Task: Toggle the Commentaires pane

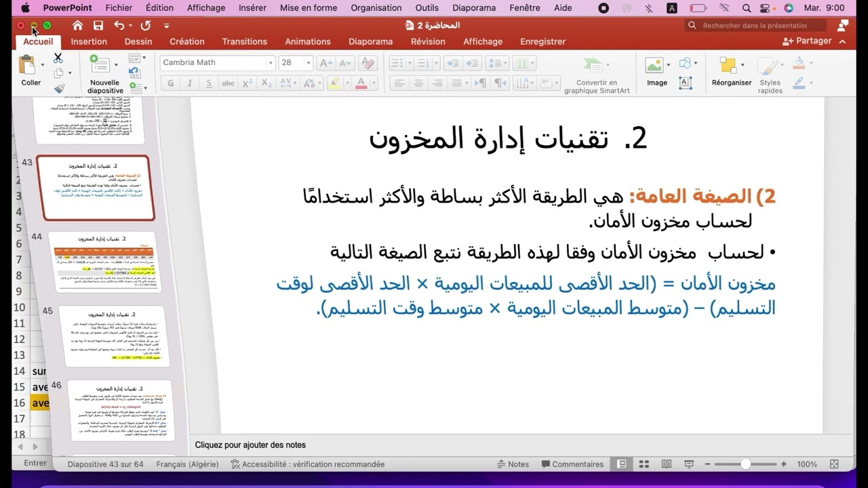Action: click(572, 464)
